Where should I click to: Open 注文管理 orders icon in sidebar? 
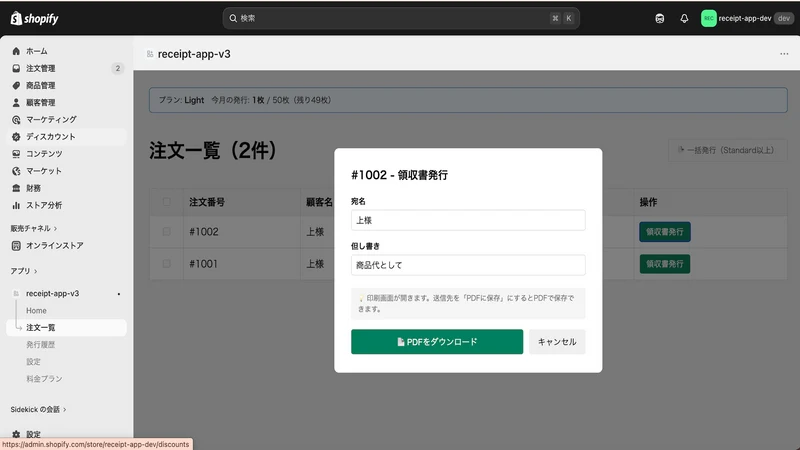[x=16, y=68]
